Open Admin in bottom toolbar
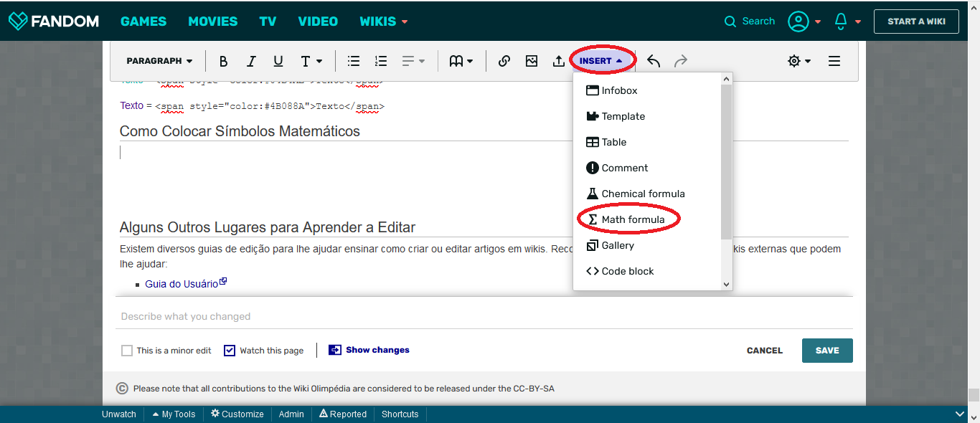This screenshot has width=980, height=423. pyautogui.click(x=291, y=414)
